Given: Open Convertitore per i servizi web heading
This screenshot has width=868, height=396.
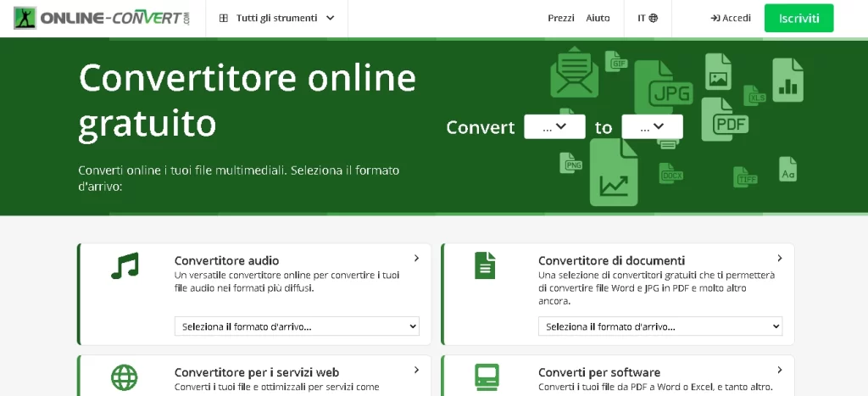Looking at the screenshot, I should click(x=257, y=372).
